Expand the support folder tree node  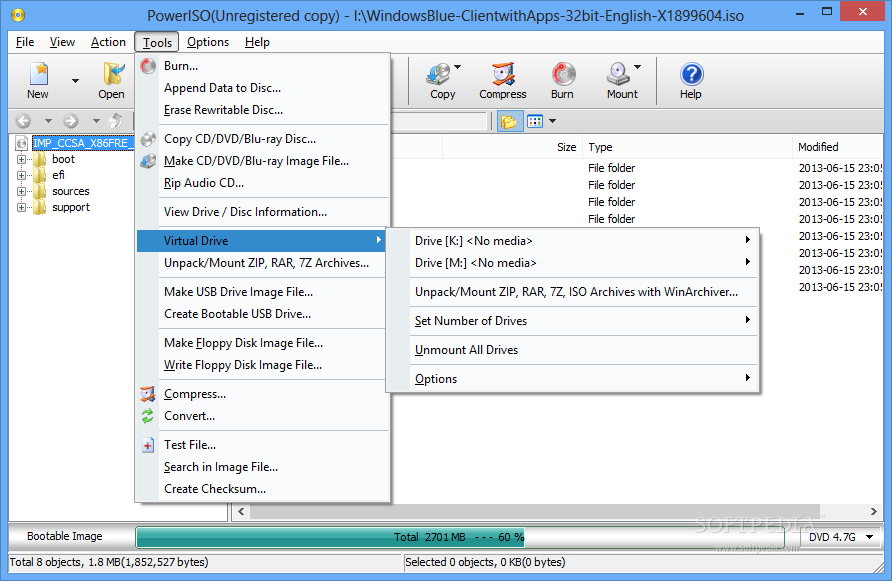(x=22, y=207)
